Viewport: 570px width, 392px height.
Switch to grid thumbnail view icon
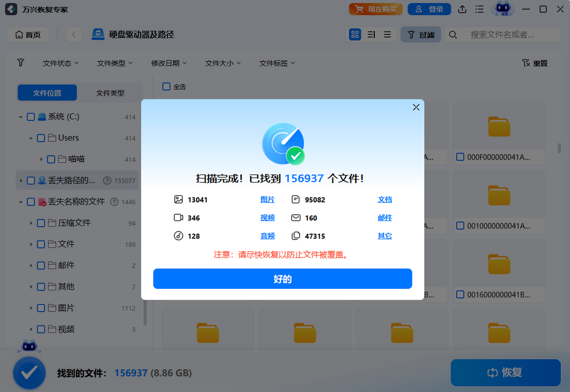tap(355, 34)
